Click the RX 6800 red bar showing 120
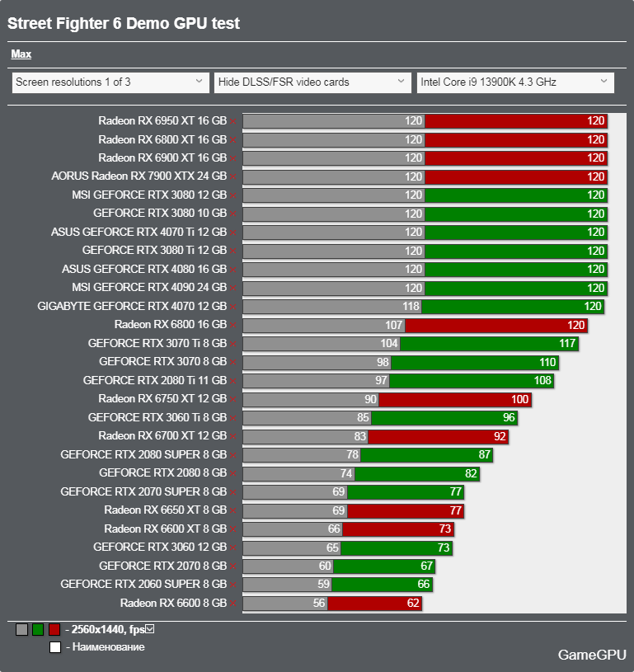Viewport: 634px width, 672px height. 496,325
